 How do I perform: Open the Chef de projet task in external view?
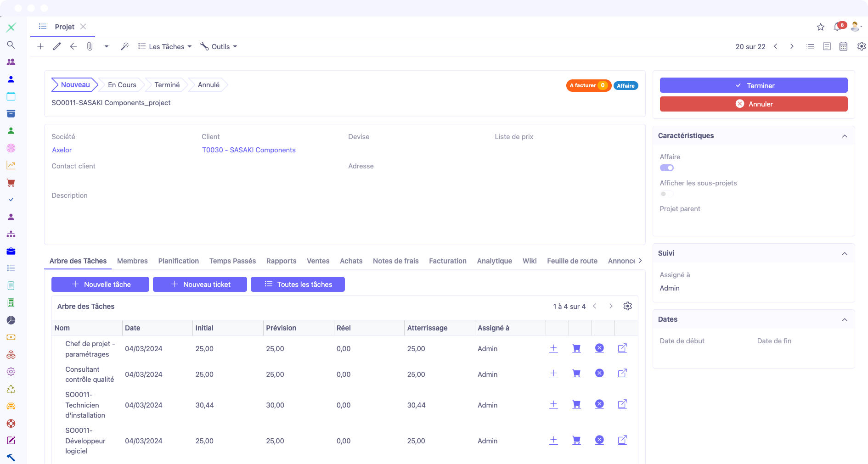[x=622, y=348]
